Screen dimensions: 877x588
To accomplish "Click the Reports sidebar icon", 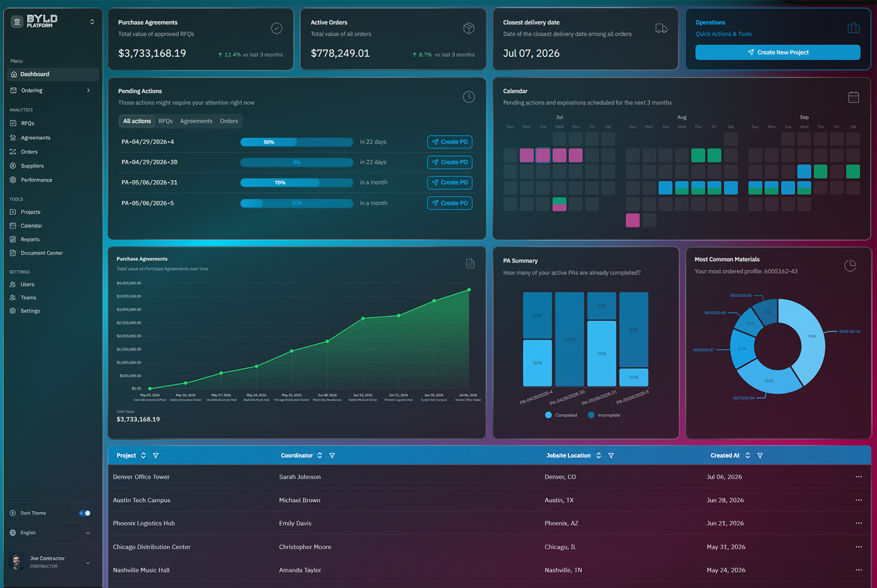I will (x=13, y=240).
